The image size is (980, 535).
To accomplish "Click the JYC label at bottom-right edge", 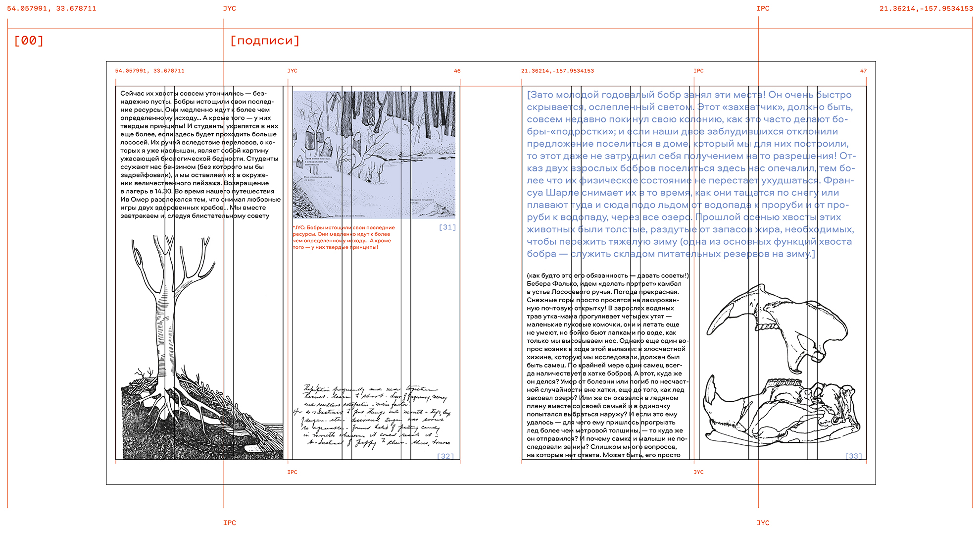I will [x=763, y=523].
